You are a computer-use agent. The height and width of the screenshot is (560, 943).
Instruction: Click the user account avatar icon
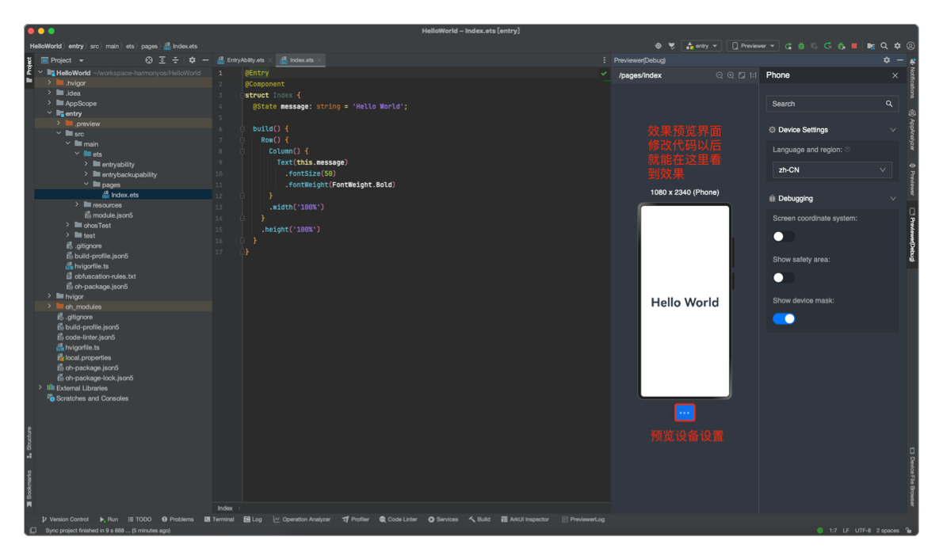coord(911,46)
